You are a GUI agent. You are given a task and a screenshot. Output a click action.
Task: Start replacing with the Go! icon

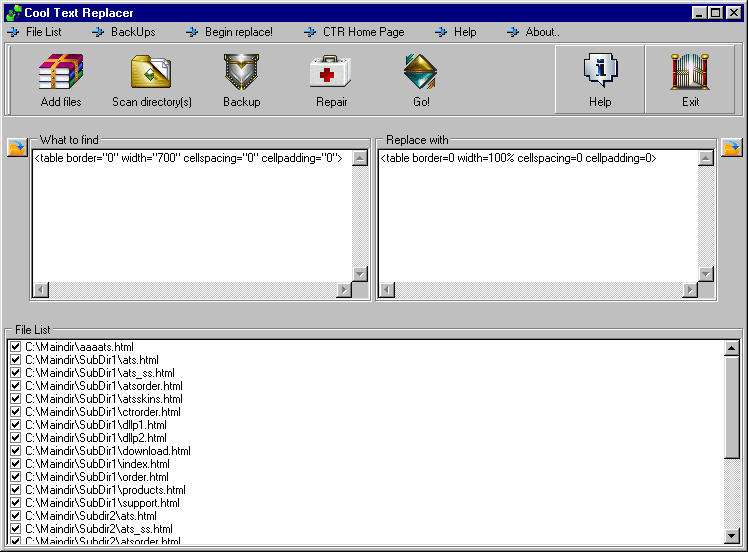[x=420, y=72]
